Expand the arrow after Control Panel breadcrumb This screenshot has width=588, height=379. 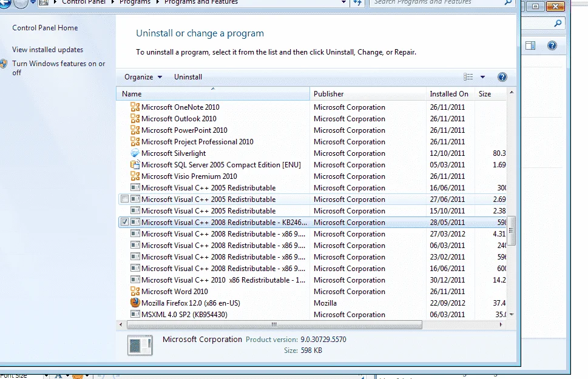(112, 2)
